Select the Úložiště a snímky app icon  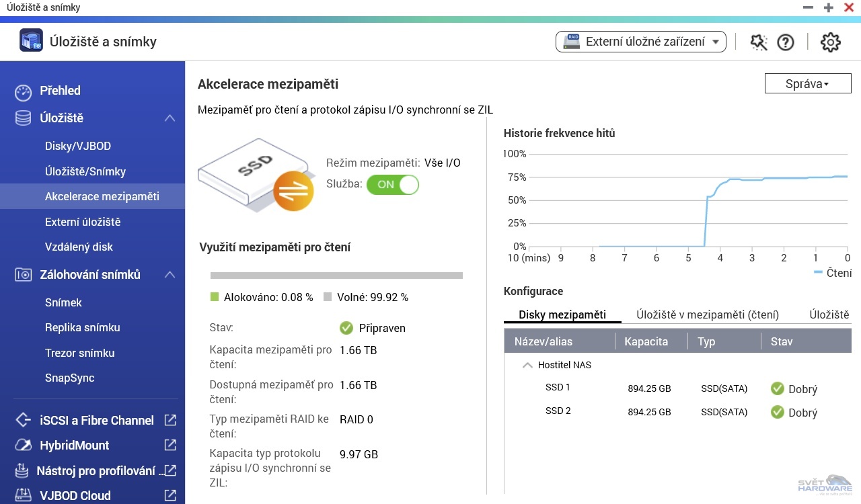(x=31, y=40)
